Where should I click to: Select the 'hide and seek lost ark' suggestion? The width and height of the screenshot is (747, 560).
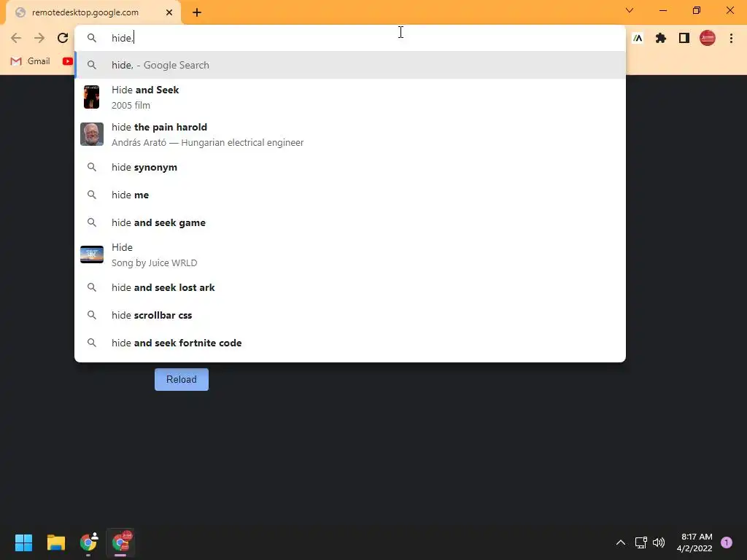[x=350, y=287]
